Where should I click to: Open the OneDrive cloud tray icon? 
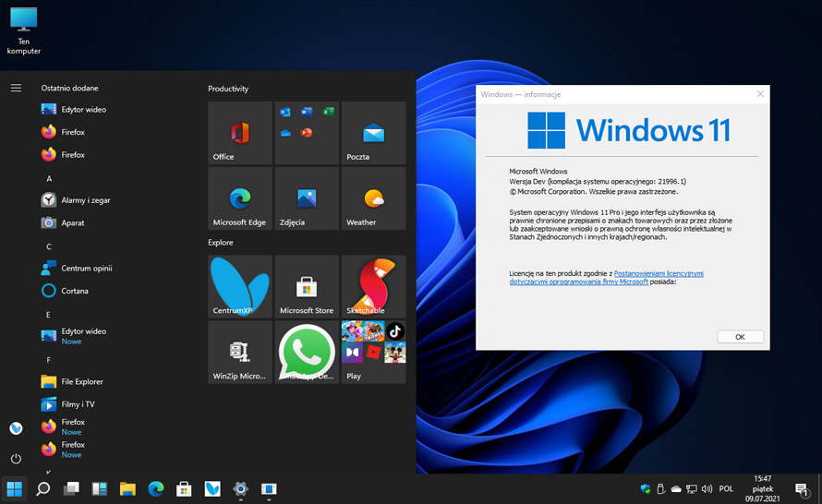pyautogui.click(x=676, y=489)
